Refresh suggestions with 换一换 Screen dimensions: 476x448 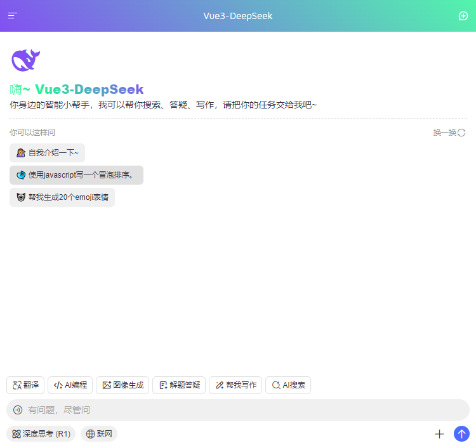[449, 133]
